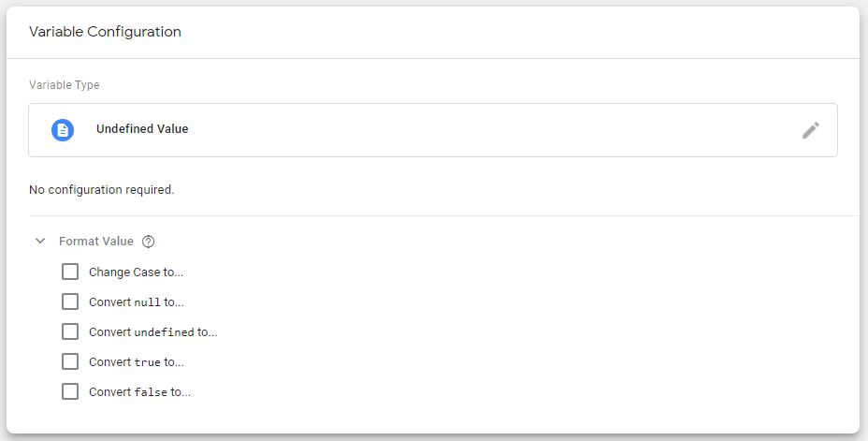Click the Change Case to... label text
The height and width of the screenshot is (441, 868).
click(137, 272)
